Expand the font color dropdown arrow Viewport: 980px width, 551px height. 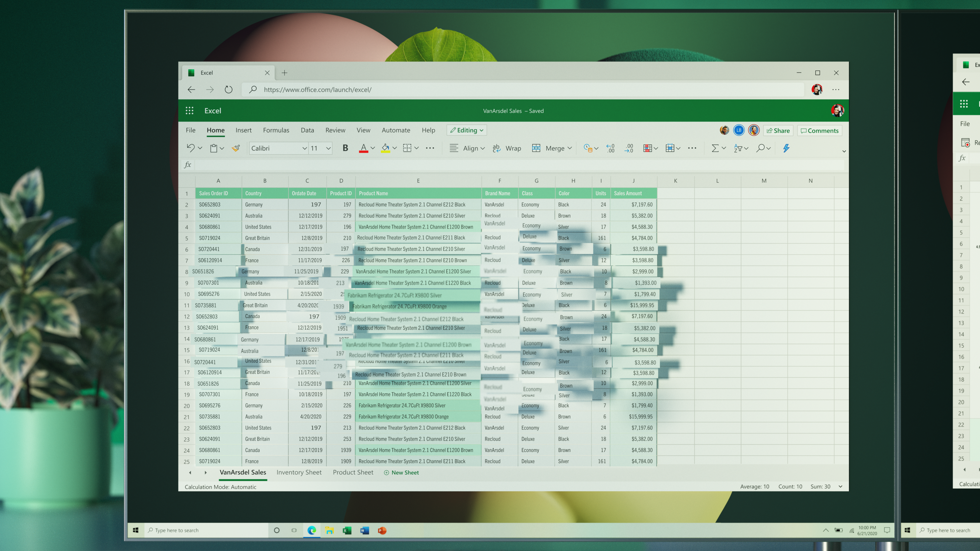coord(372,148)
